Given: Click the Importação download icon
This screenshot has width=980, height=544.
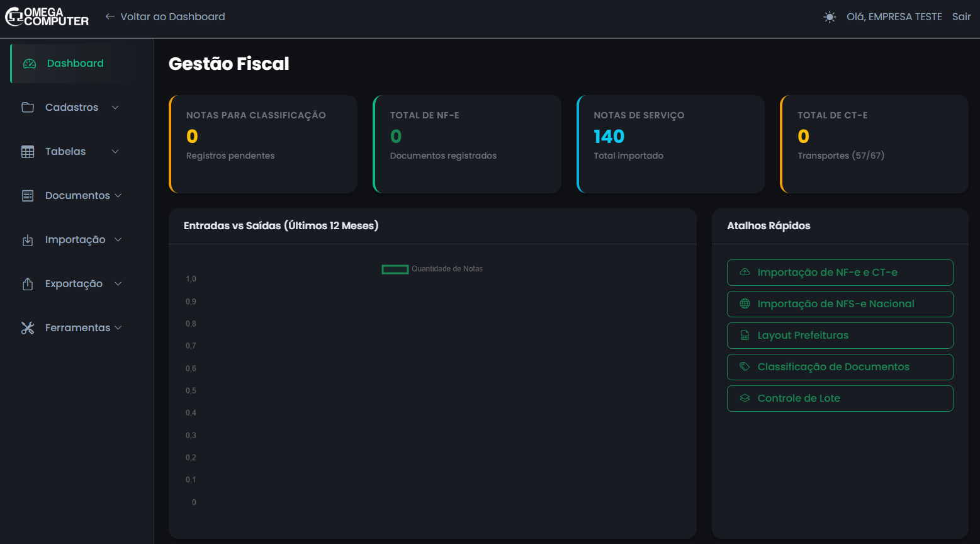Looking at the screenshot, I should [28, 240].
